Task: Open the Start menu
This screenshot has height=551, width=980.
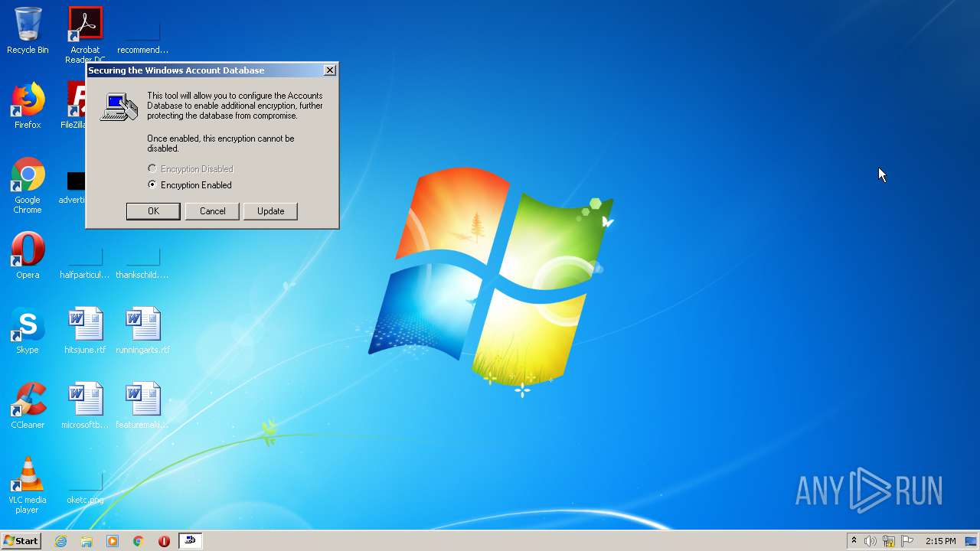Action: pos(21,541)
